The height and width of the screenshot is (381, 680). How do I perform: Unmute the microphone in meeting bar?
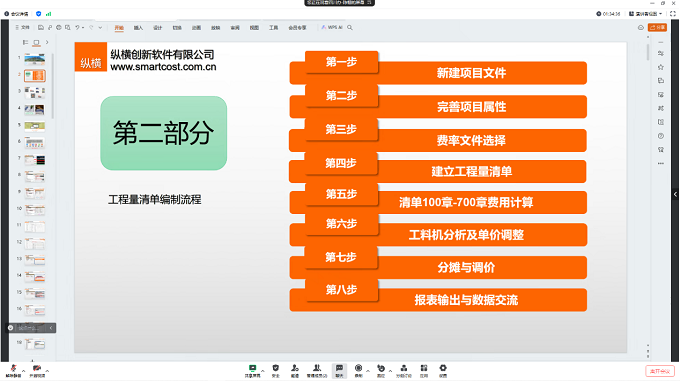point(13,370)
